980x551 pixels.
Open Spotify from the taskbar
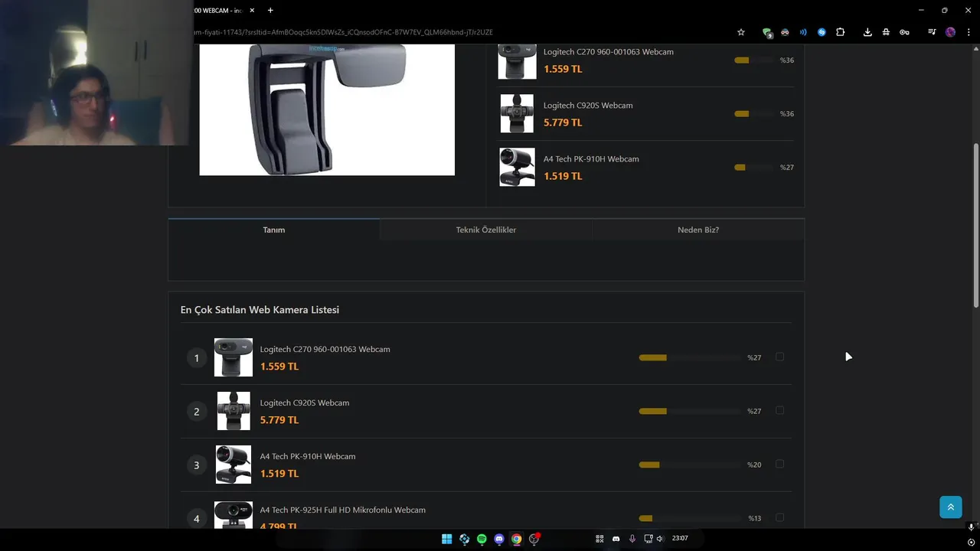[x=482, y=539]
